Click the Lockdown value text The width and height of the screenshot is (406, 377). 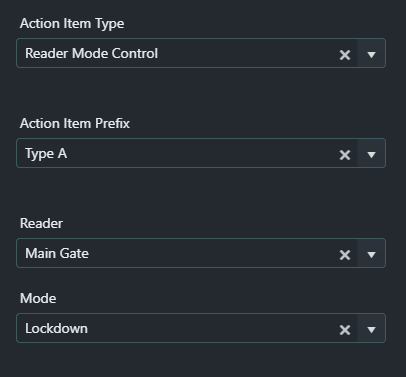point(57,328)
